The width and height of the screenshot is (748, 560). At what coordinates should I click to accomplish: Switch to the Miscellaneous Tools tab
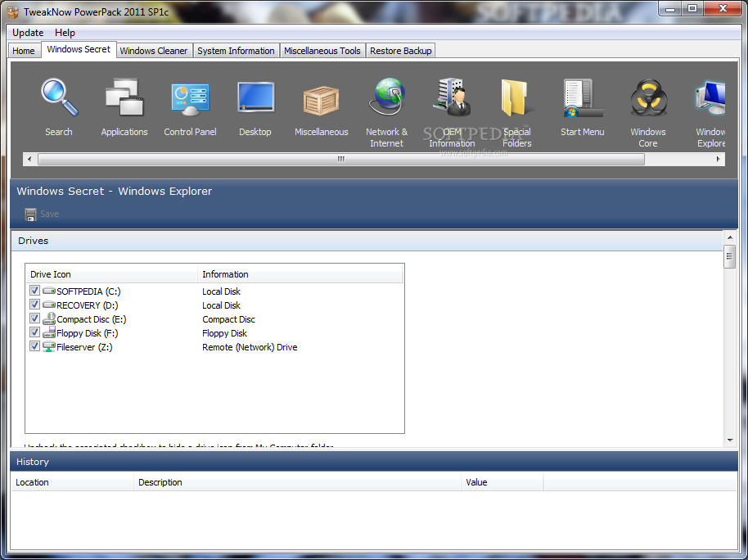(322, 51)
